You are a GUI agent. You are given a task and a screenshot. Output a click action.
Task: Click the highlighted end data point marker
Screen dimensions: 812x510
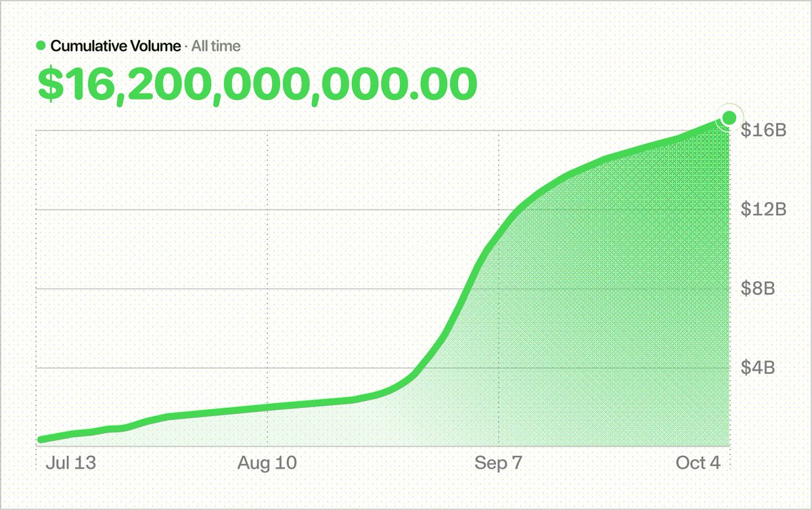point(729,118)
